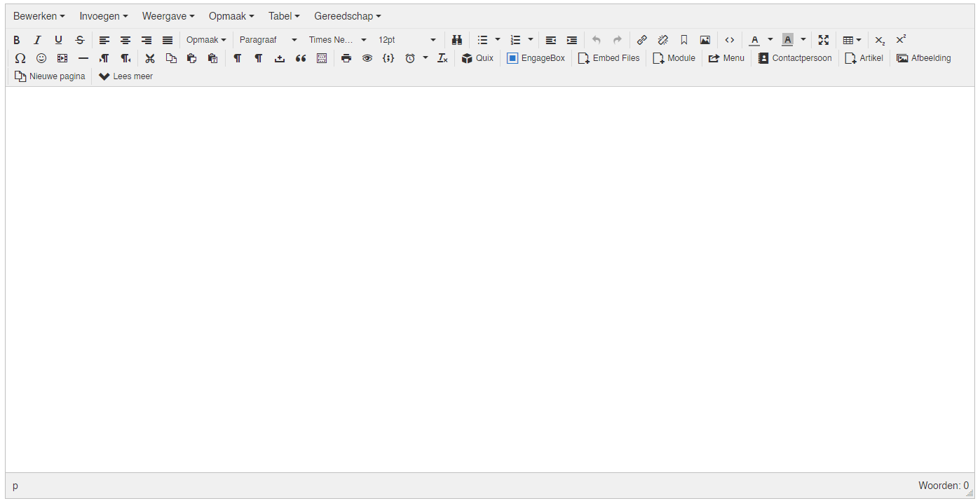This screenshot has height=501, width=980.
Task: Open the find and replace binoculars tool
Action: tap(456, 40)
